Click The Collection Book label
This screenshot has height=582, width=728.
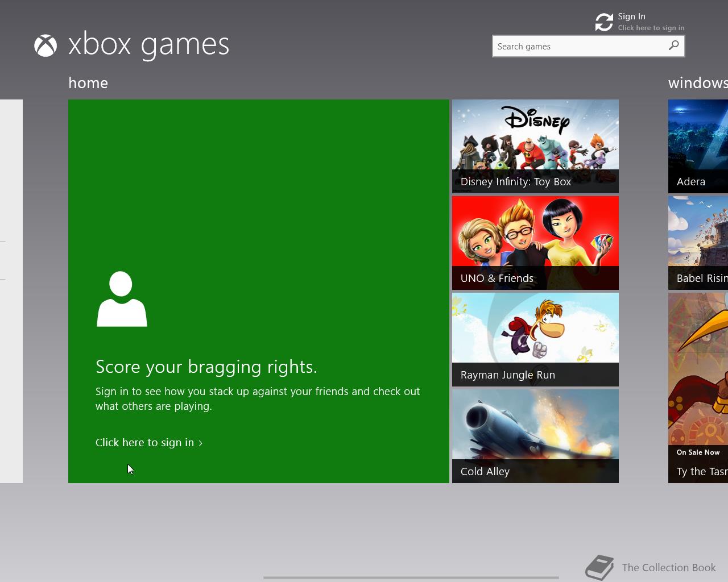(x=669, y=567)
